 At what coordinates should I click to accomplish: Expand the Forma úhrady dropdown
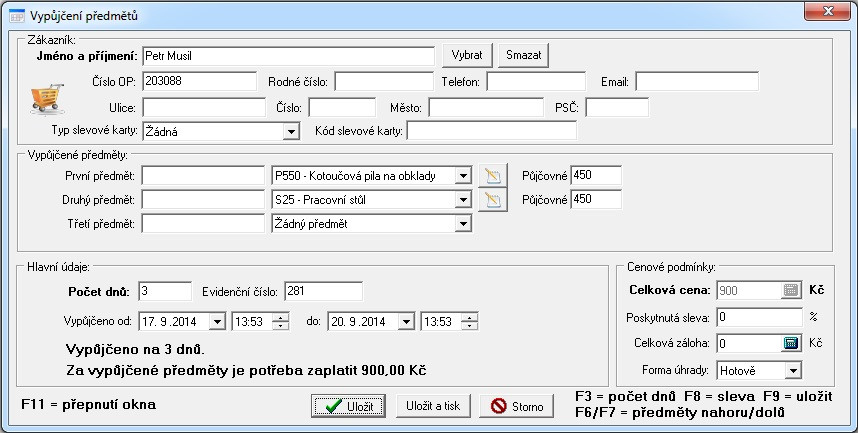pos(792,371)
